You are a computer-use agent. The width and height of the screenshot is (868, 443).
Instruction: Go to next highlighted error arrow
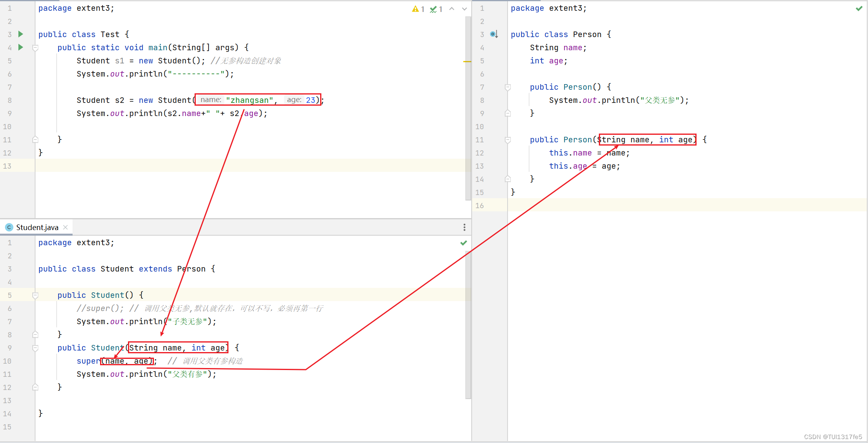coord(465,9)
